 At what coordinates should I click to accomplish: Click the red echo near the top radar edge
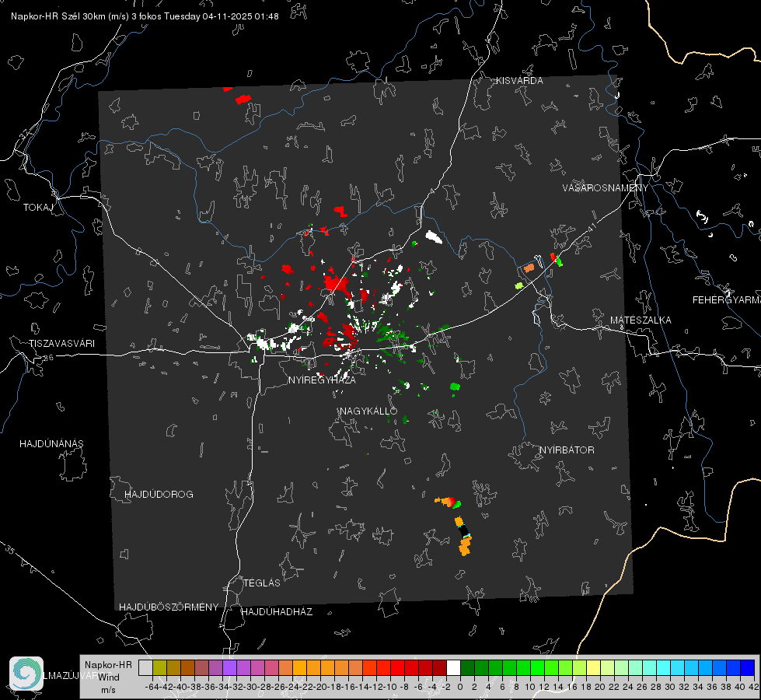tap(243, 99)
